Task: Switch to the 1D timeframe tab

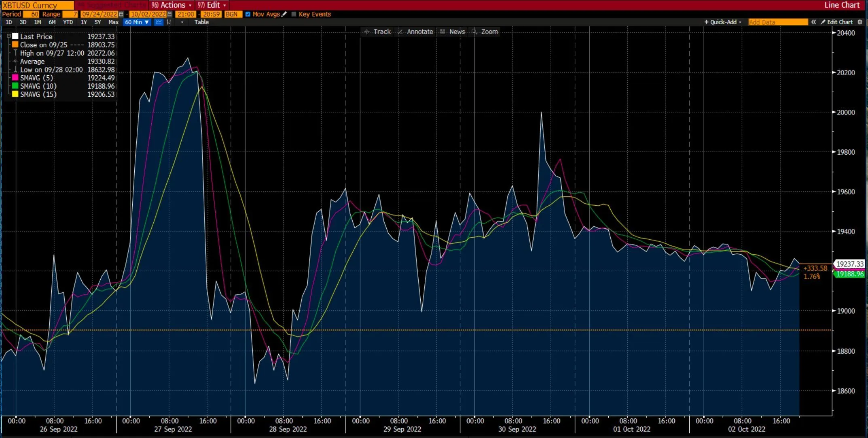Action: click(8, 22)
